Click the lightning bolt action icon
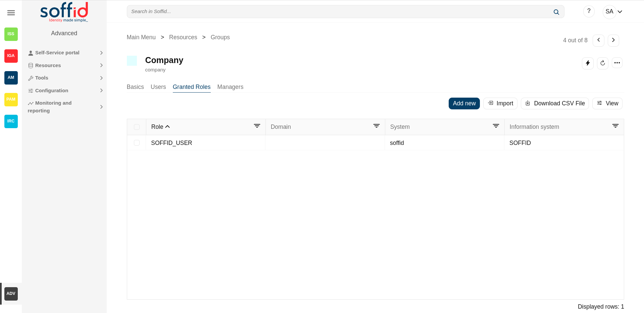This screenshot has height=313, width=644. (588, 63)
